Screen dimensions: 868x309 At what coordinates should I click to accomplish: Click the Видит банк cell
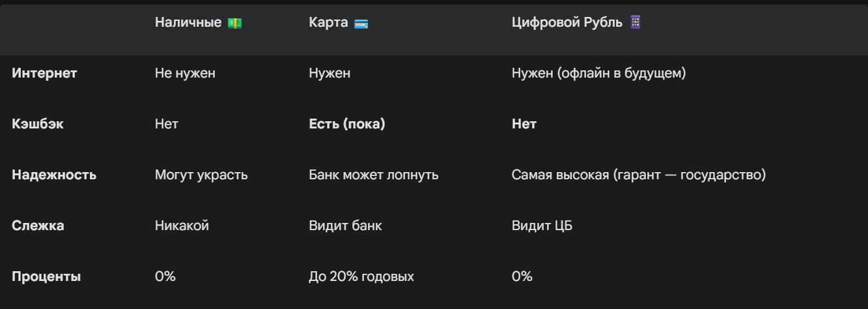pos(345,226)
